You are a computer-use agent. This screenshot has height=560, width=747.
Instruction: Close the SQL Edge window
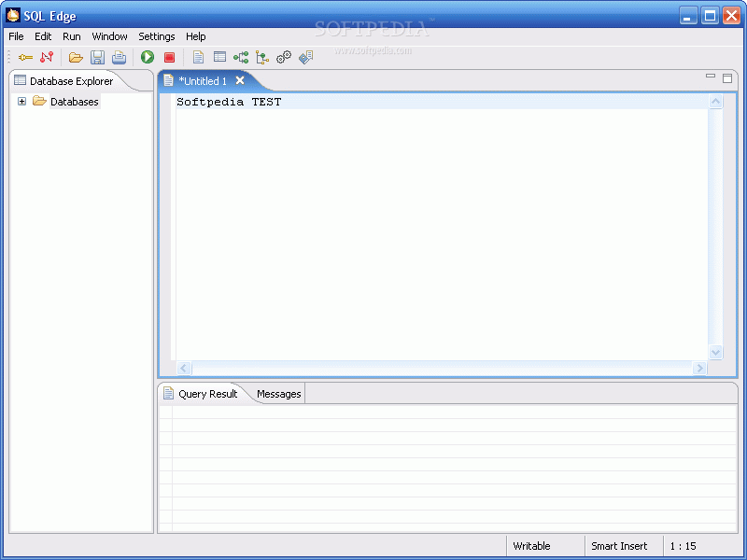(731, 16)
